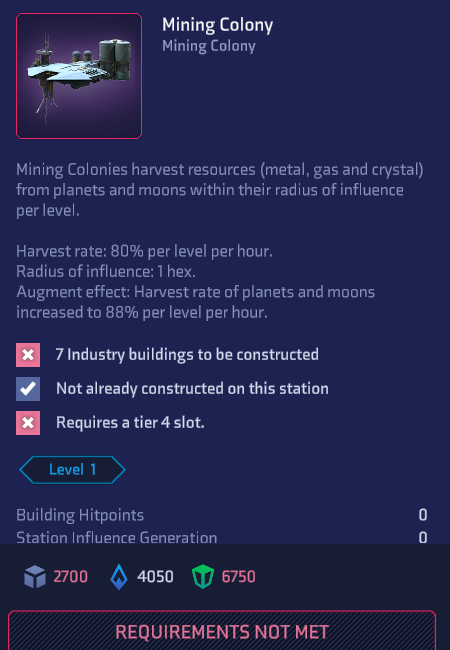Click the Building Hitpoints stat row
Image resolution: width=450 pixels, height=650 pixels.
pos(222,515)
